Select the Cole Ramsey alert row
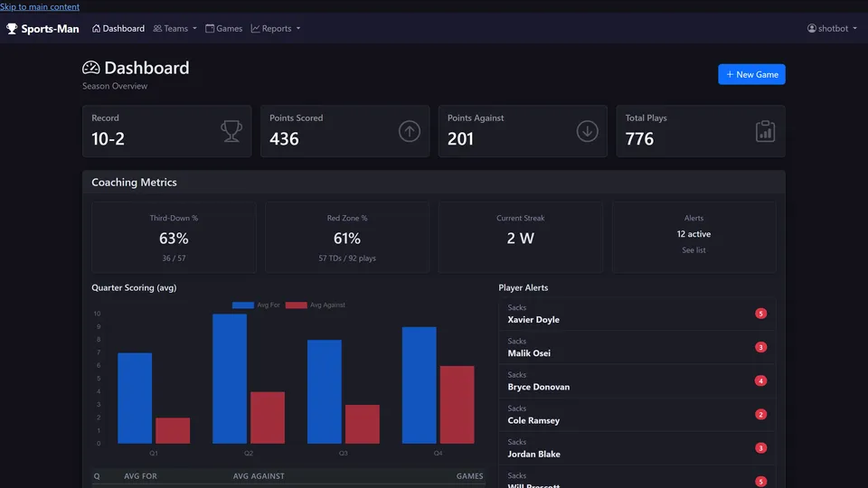Viewport: 868px width, 488px height. click(637, 415)
